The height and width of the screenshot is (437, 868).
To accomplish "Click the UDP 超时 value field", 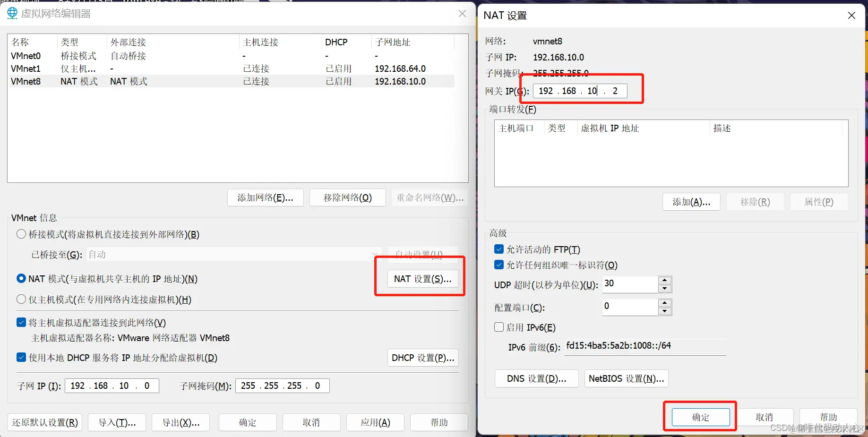I will tap(630, 284).
